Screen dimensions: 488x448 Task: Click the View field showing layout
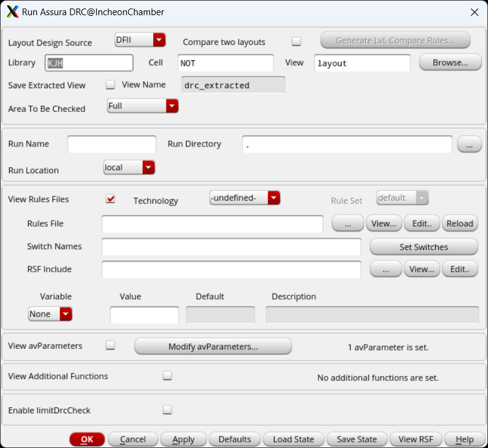tap(362, 63)
